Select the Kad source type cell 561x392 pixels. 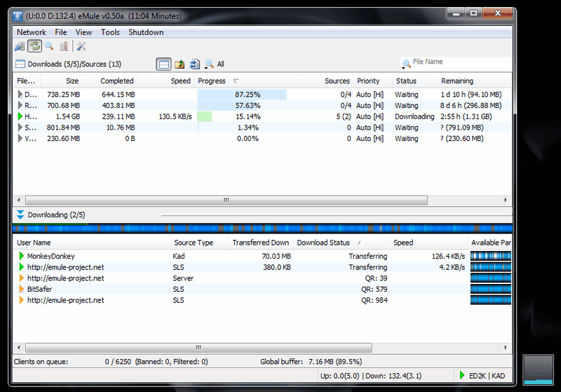179,256
